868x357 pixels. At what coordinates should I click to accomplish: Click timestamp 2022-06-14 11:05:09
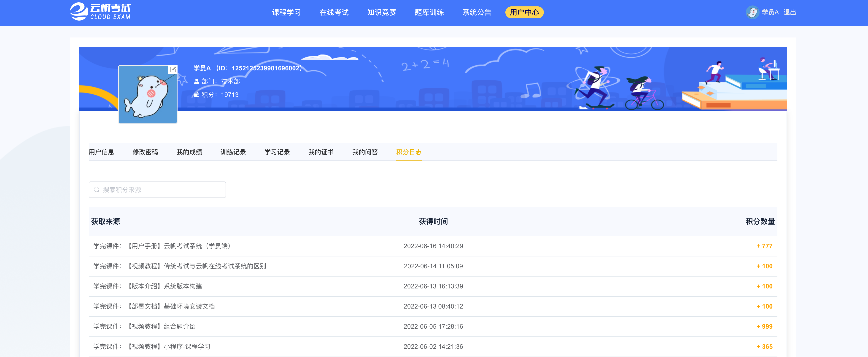(x=433, y=266)
